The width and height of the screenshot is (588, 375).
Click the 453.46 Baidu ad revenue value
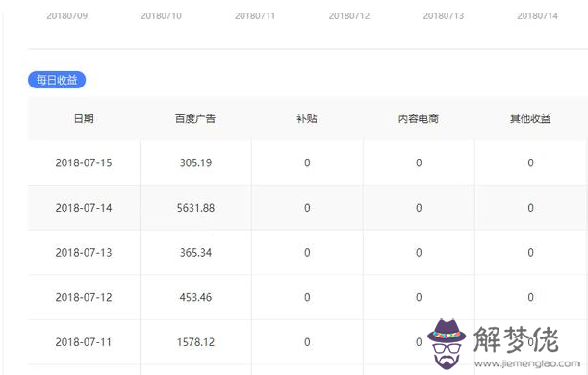point(195,297)
